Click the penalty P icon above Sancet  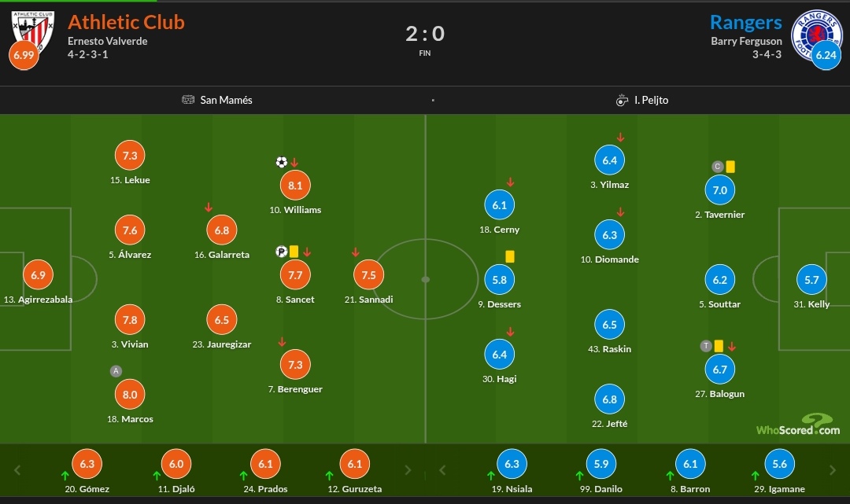(281, 251)
